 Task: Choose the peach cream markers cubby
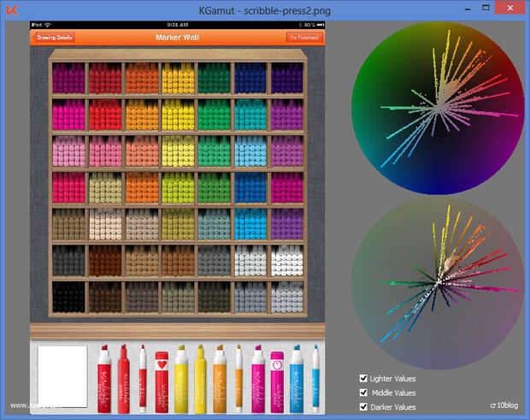pos(105,224)
